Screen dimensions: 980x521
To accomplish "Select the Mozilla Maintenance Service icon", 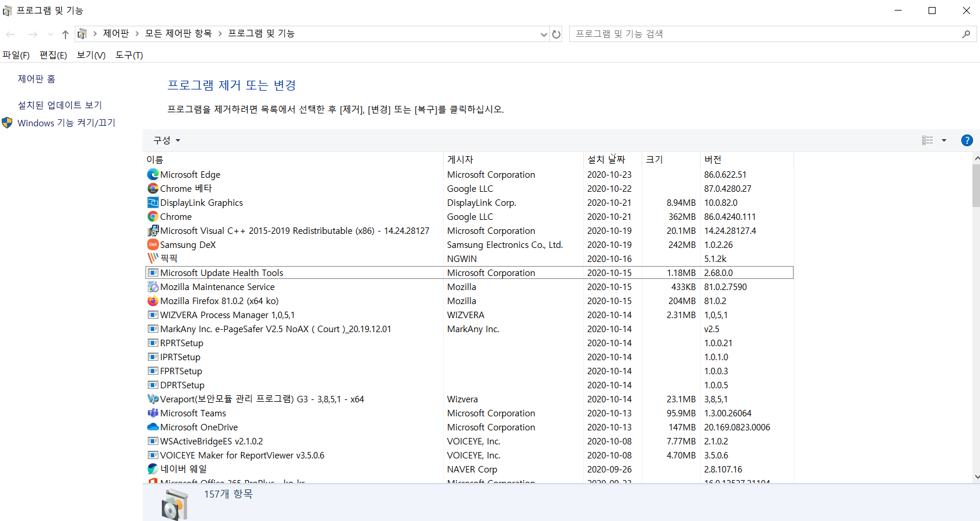I will pos(153,287).
